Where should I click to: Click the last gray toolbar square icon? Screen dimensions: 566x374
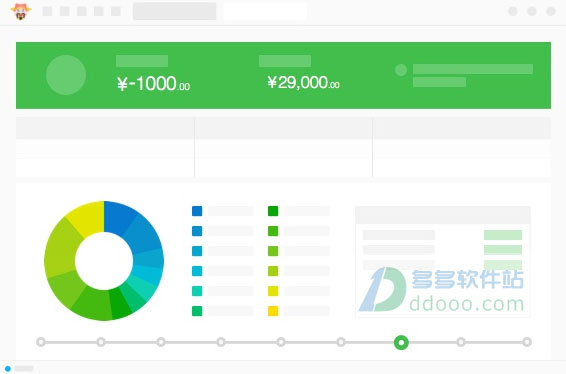pos(116,11)
